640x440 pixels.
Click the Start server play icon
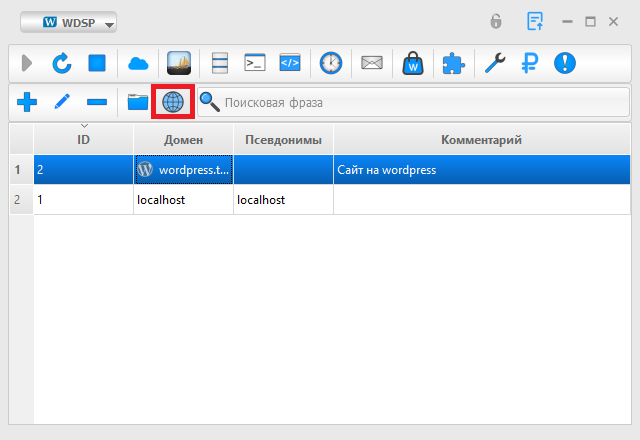(27, 63)
